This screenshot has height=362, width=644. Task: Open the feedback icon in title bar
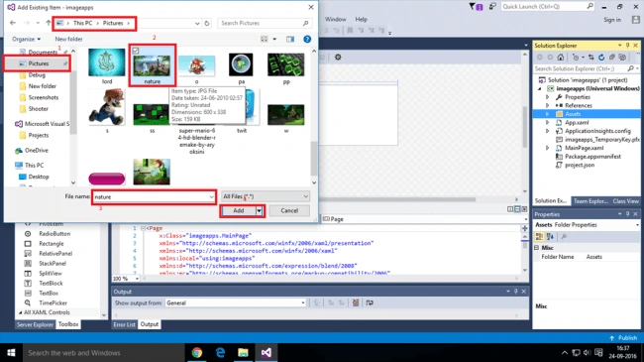492,6
